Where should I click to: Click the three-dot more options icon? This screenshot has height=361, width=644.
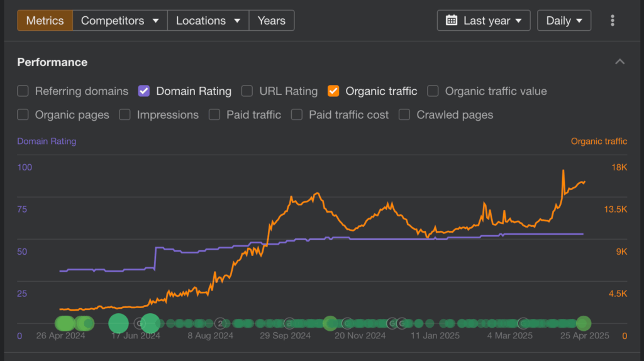[613, 20]
